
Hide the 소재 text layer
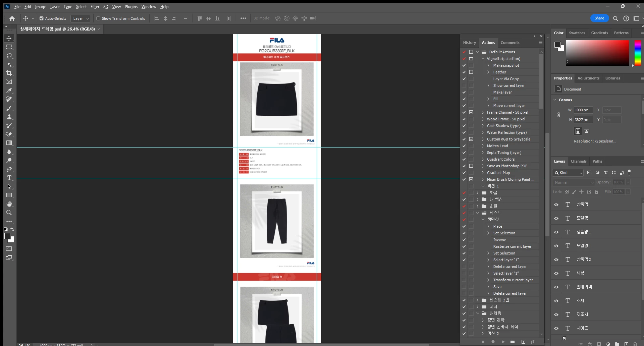(x=556, y=301)
